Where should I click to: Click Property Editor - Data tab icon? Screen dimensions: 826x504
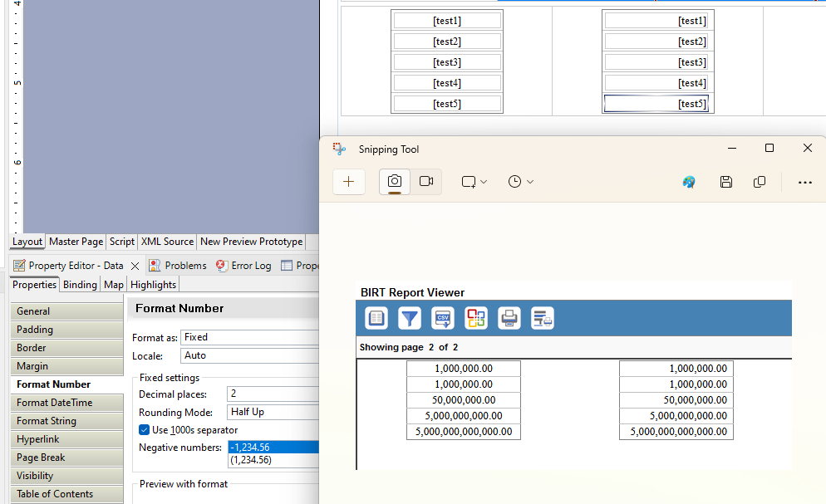tap(19, 266)
